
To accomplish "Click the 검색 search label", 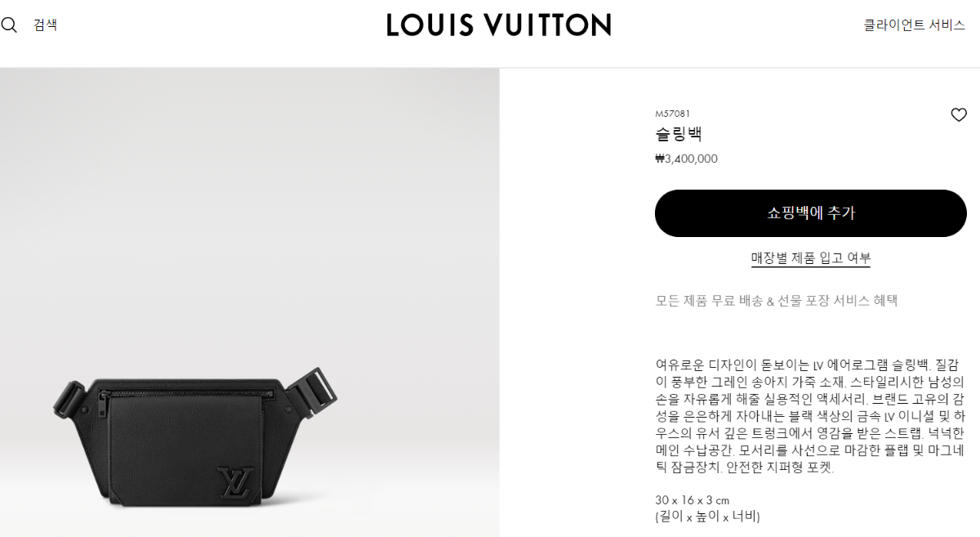I will (x=45, y=25).
